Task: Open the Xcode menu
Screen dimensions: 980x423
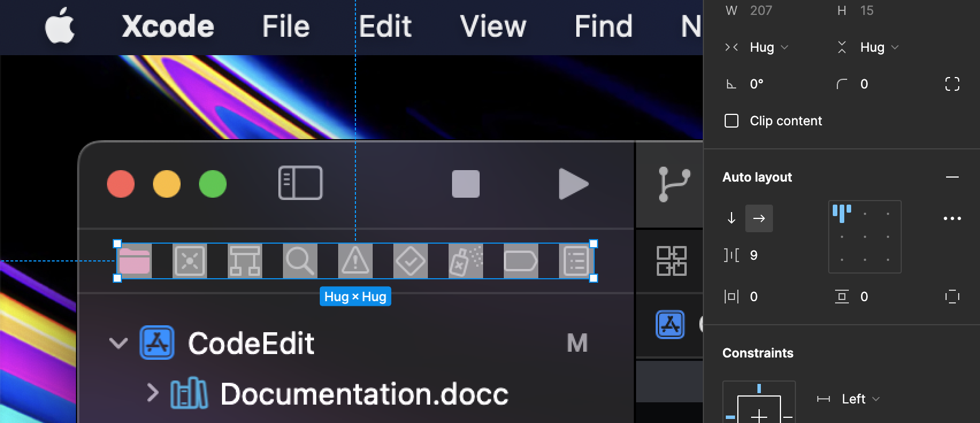Action: click(x=168, y=26)
